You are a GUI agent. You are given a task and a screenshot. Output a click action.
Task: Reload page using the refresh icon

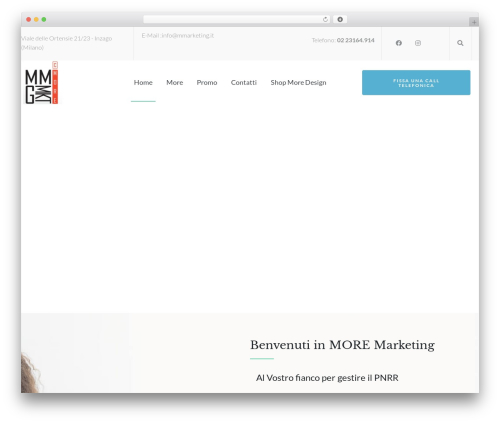325,20
